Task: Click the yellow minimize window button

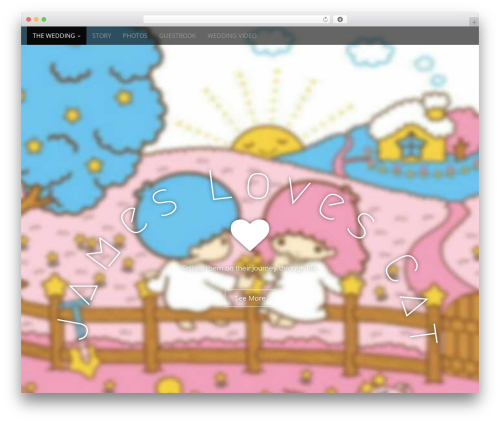Action: click(x=36, y=20)
